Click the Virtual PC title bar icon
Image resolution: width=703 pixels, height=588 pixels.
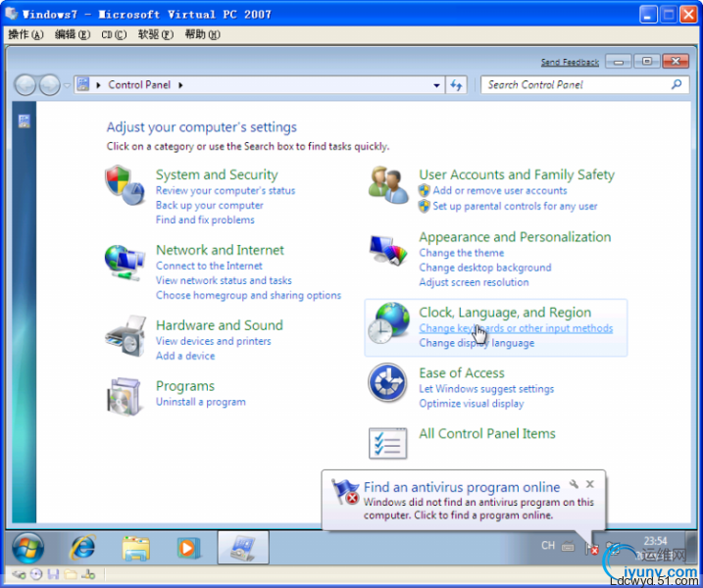click(12, 14)
